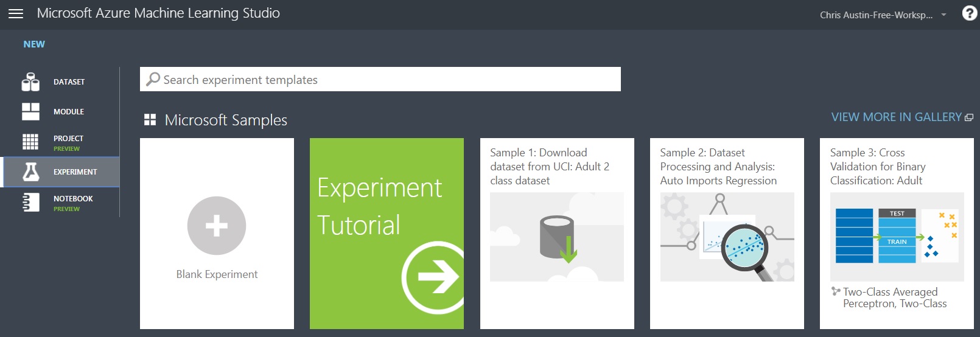Open VIEW MORE IN GALLERY link
The height and width of the screenshot is (337, 980).
pos(896,117)
